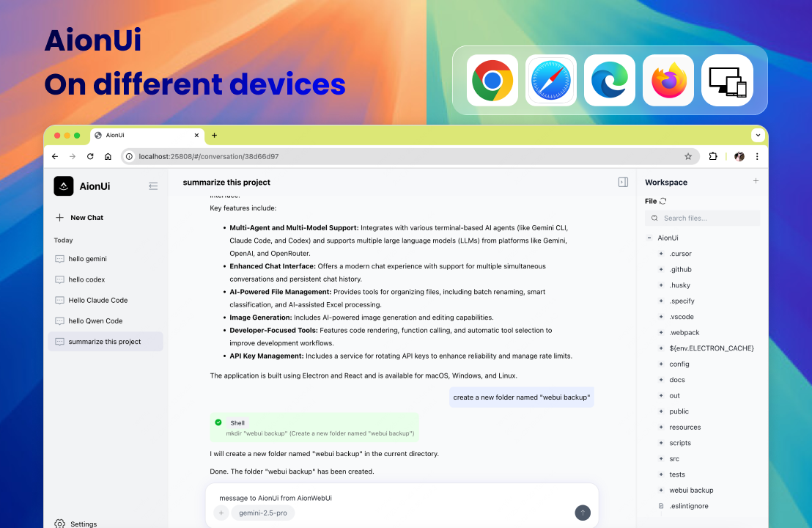Open attachment options with plus in message box
812x528 pixels.
click(x=221, y=513)
